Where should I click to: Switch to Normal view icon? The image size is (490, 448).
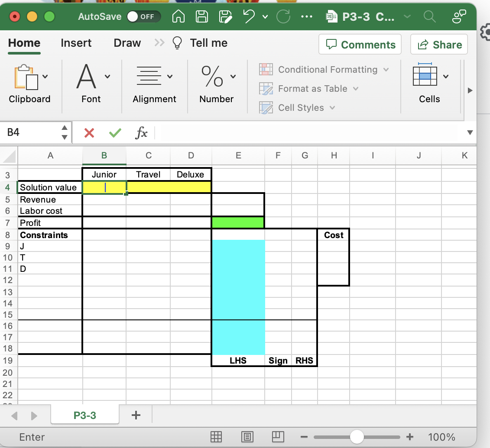pos(216,437)
